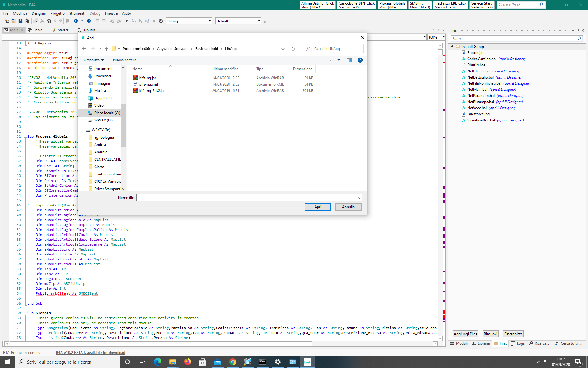
Task: Jump to the AllineaDati_lbl_Click shortcut
Action: pos(318,5)
